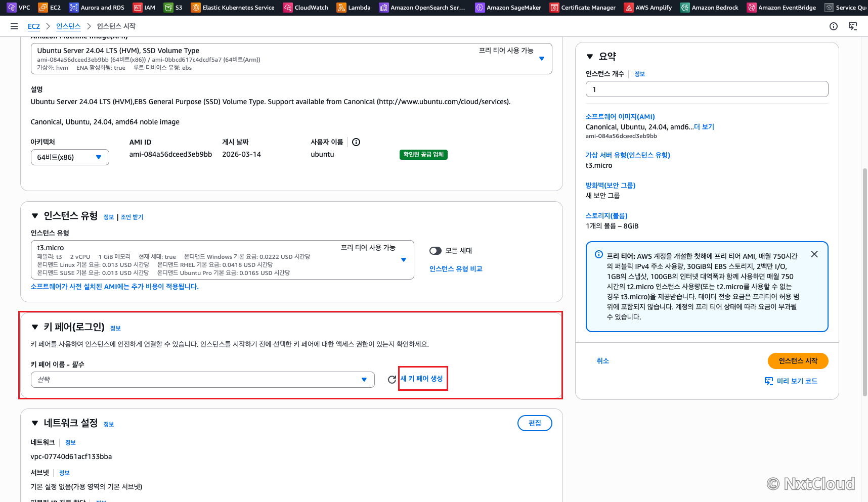The image size is (868, 502).
Task: Click the 새 키 페어 생성 link
Action: click(422, 379)
